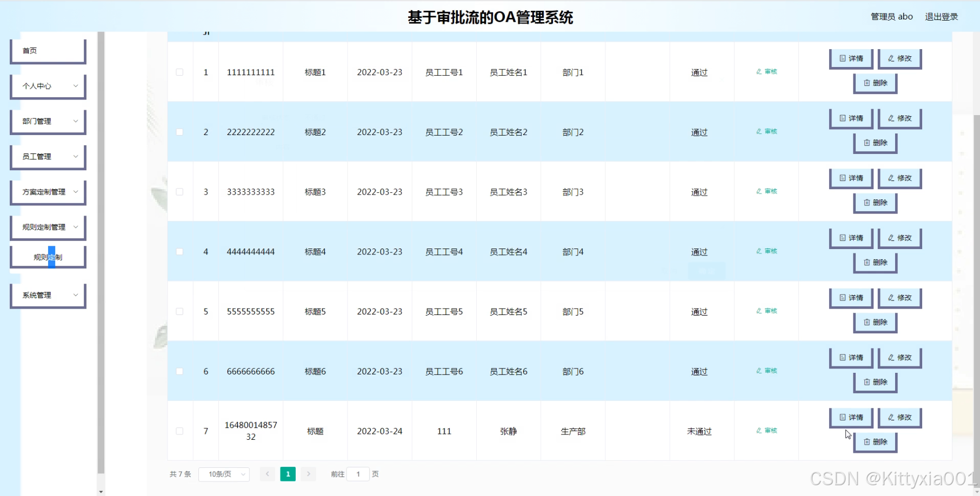
Task: Click page number 1 button
Action: pos(288,474)
